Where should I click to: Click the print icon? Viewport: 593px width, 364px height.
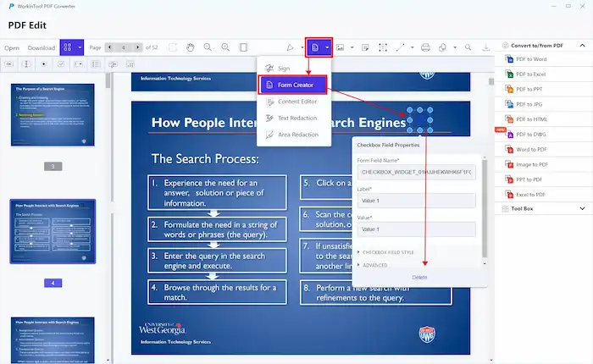pyautogui.click(x=425, y=47)
